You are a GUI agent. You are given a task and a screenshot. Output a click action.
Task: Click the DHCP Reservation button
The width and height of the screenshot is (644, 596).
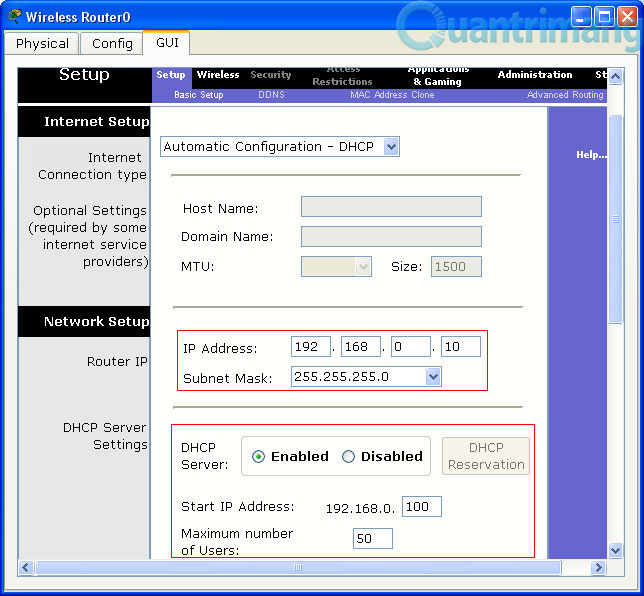click(x=486, y=456)
